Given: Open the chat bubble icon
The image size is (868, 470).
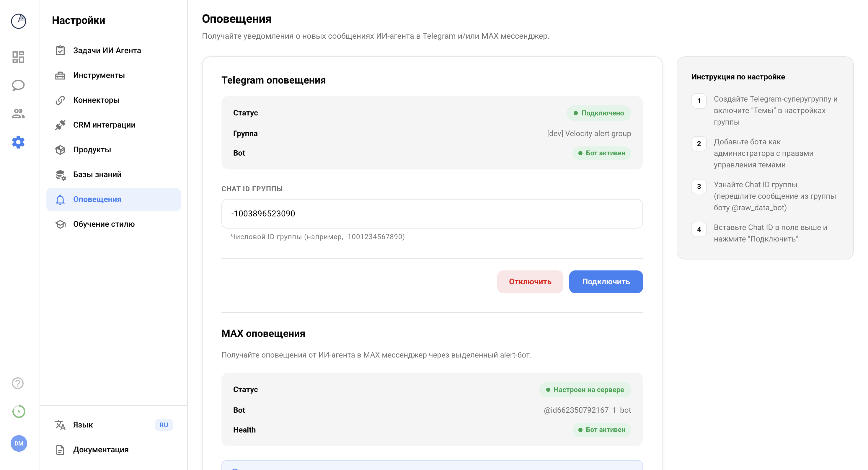Looking at the screenshot, I should pyautogui.click(x=19, y=85).
